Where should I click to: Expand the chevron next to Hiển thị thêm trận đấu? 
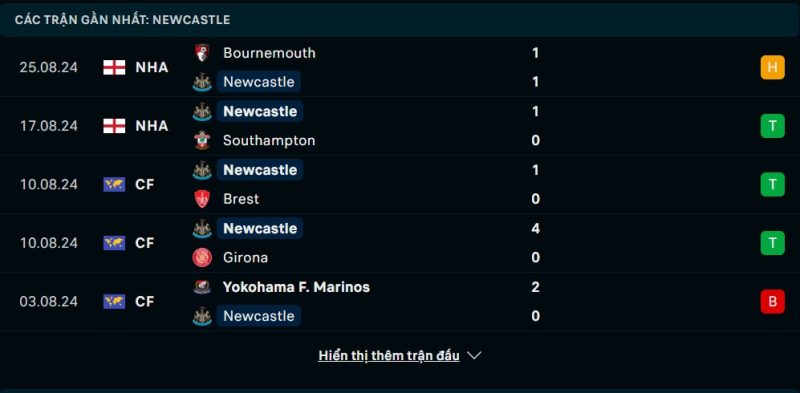point(474,355)
